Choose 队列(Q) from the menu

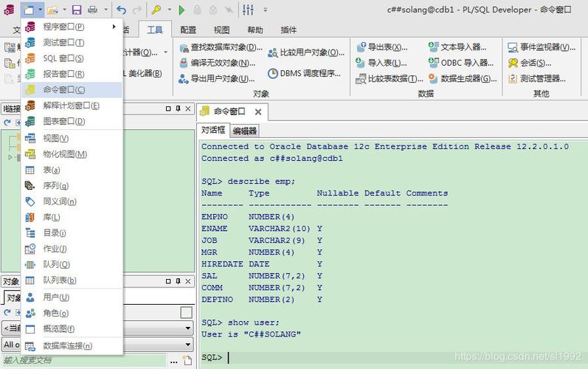point(72,264)
